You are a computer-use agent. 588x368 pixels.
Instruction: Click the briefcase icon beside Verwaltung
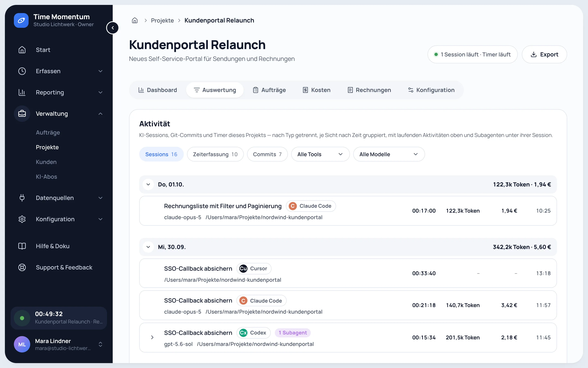22,114
